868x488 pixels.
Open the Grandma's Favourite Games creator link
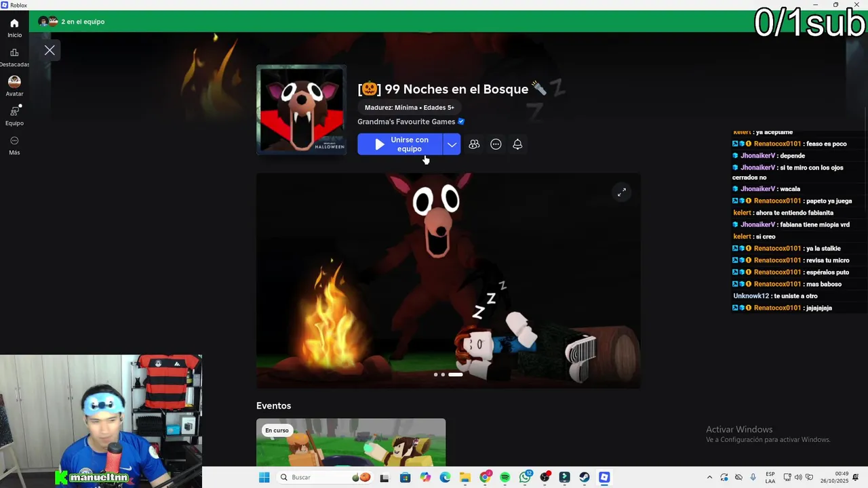406,122
